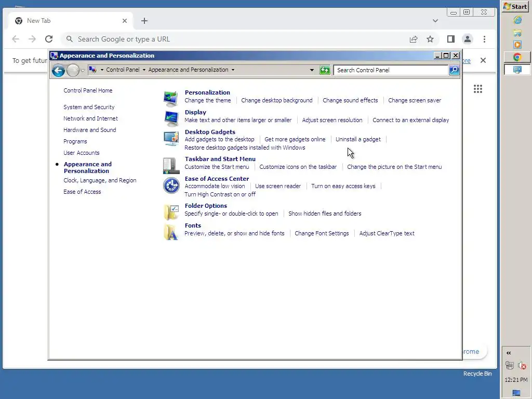Expand the root location breadcrumb arrow

pos(102,70)
